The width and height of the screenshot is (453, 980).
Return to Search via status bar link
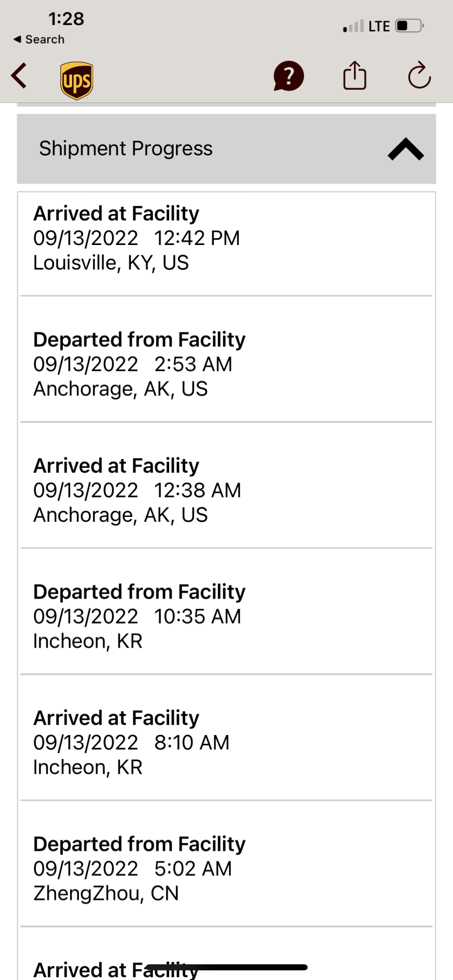click(x=39, y=39)
